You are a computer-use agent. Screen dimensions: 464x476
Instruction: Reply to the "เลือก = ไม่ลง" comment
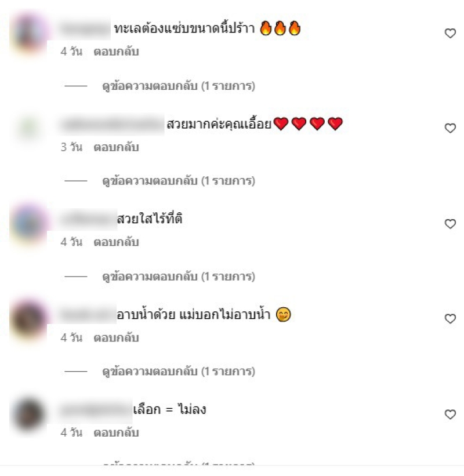[117, 433]
